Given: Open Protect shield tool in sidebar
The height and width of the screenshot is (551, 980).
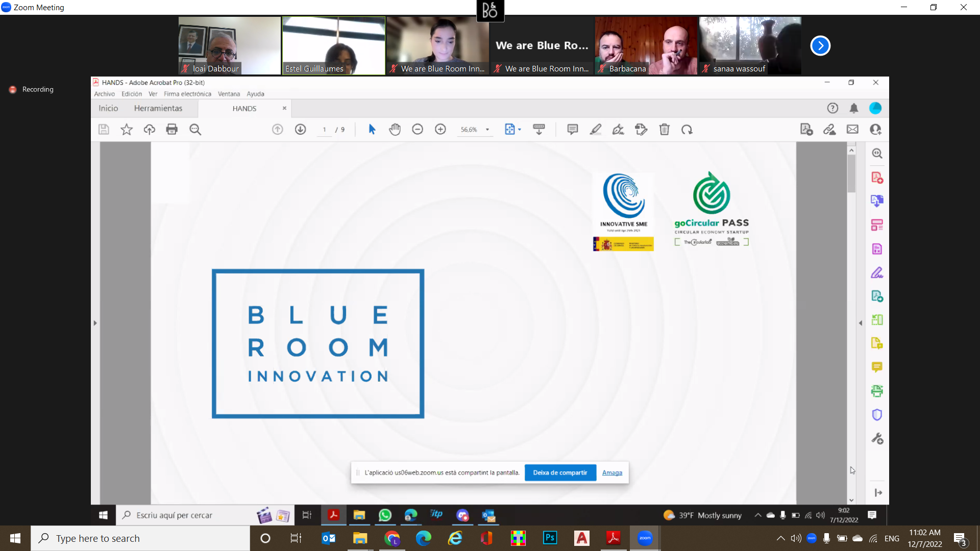Looking at the screenshot, I should click(x=877, y=415).
